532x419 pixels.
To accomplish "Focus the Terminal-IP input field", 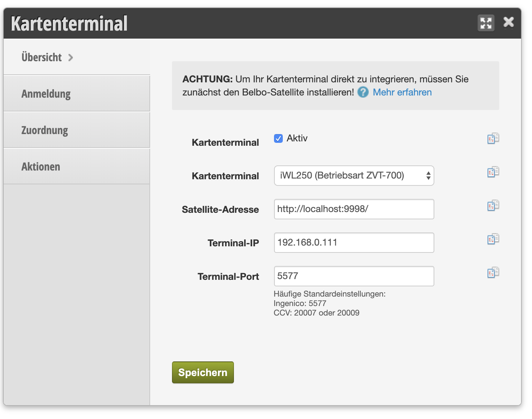I will [353, 243].
